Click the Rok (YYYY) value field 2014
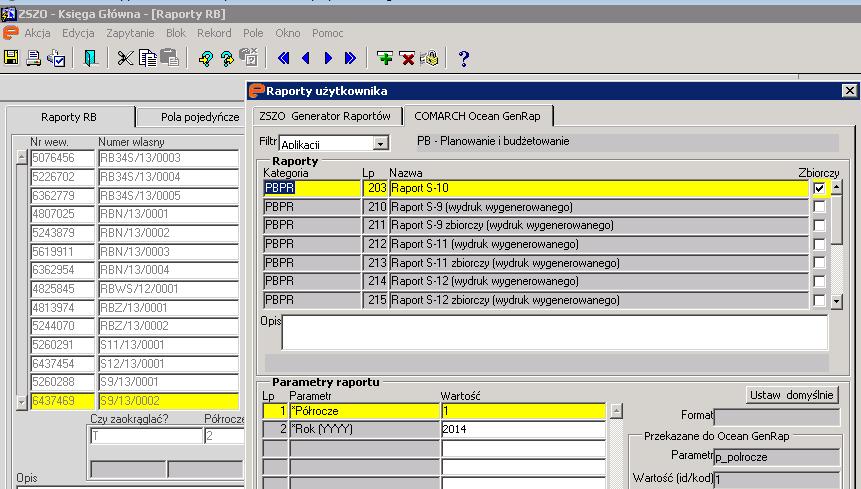 click(x=523, y=429)
